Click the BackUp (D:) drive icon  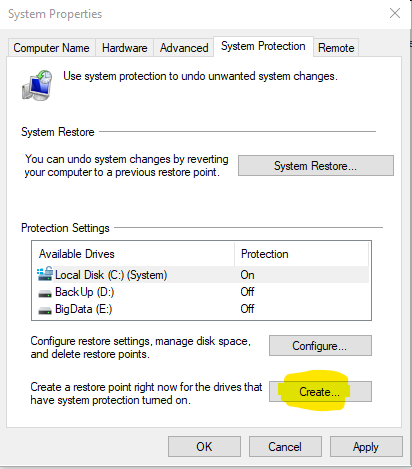tap(45, 293)
